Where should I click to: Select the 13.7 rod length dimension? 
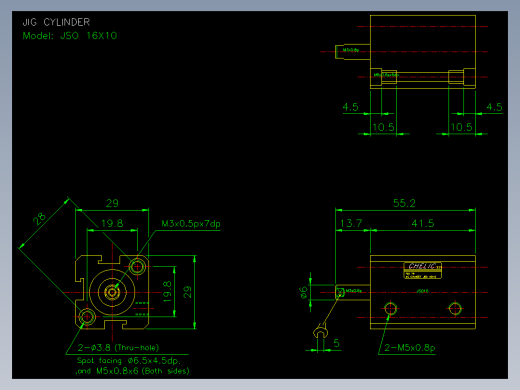[351, 223]
